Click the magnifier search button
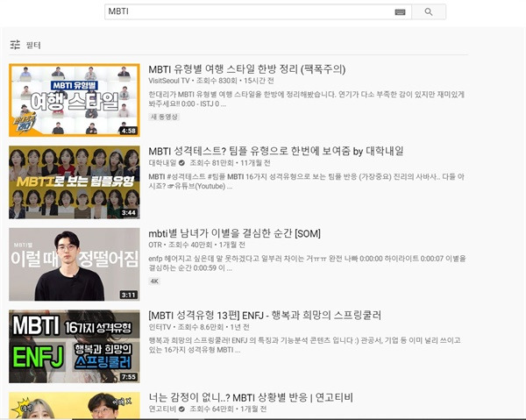 click(x=429, y=11)
